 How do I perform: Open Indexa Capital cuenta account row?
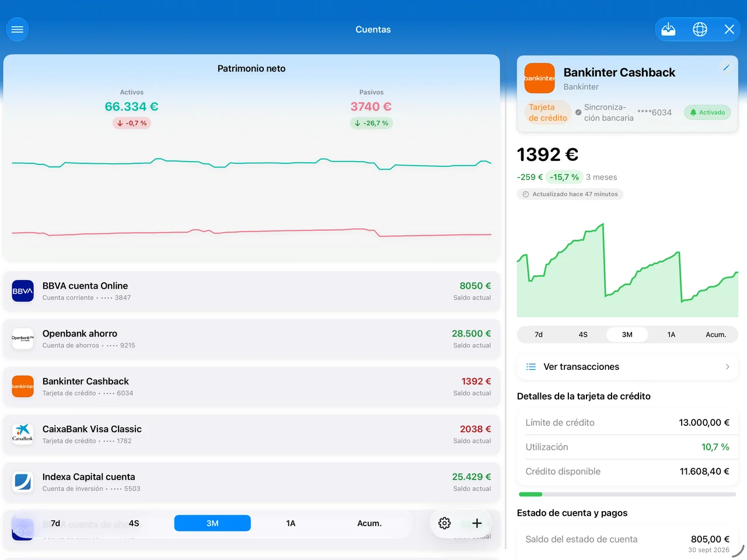252,482
